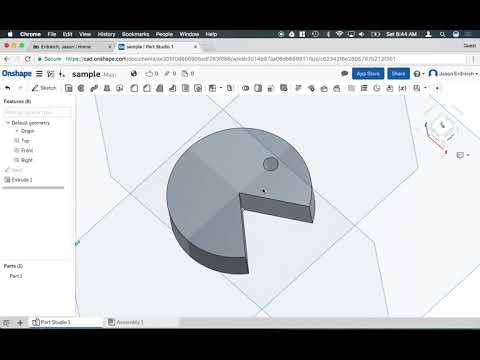Click the insert element icon beside sample
This screenshot has height=360, width=480.
pos(62,74)
